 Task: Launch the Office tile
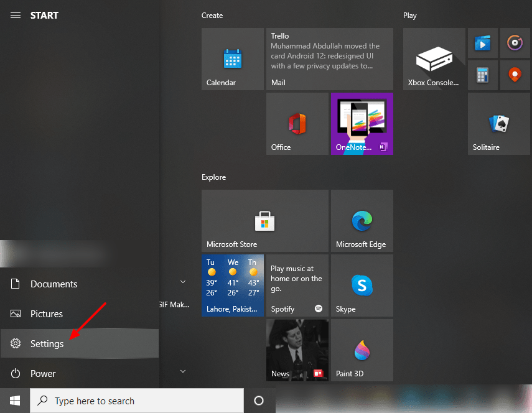tap(297, 124)
